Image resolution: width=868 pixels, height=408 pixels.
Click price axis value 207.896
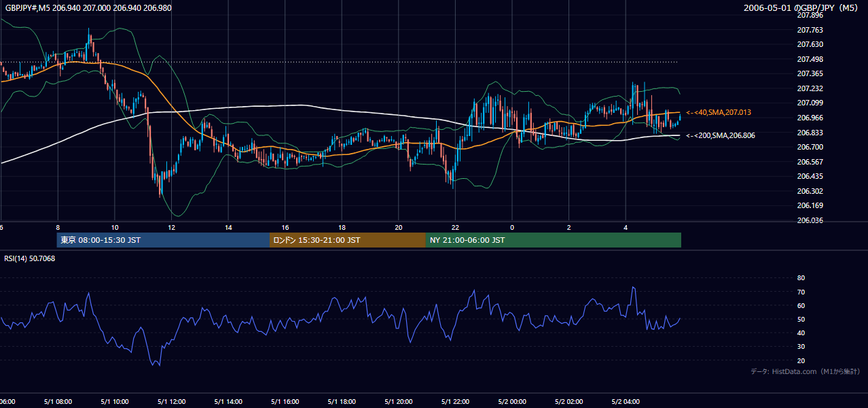810,15
